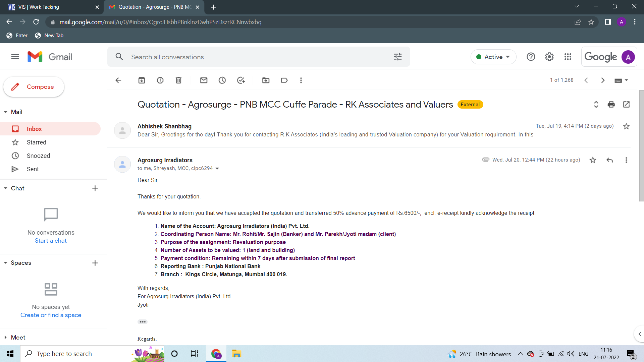Print all messages in thread

click(x=611, y=105)
